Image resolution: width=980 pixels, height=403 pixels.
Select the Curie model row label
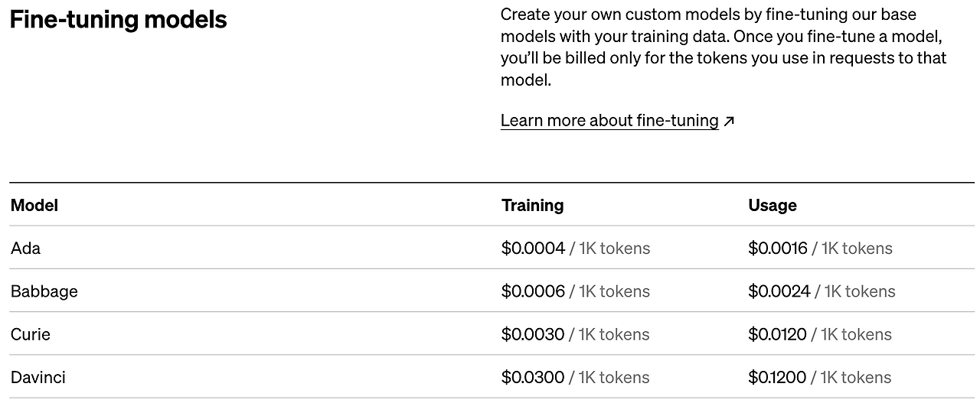[31, 334]
